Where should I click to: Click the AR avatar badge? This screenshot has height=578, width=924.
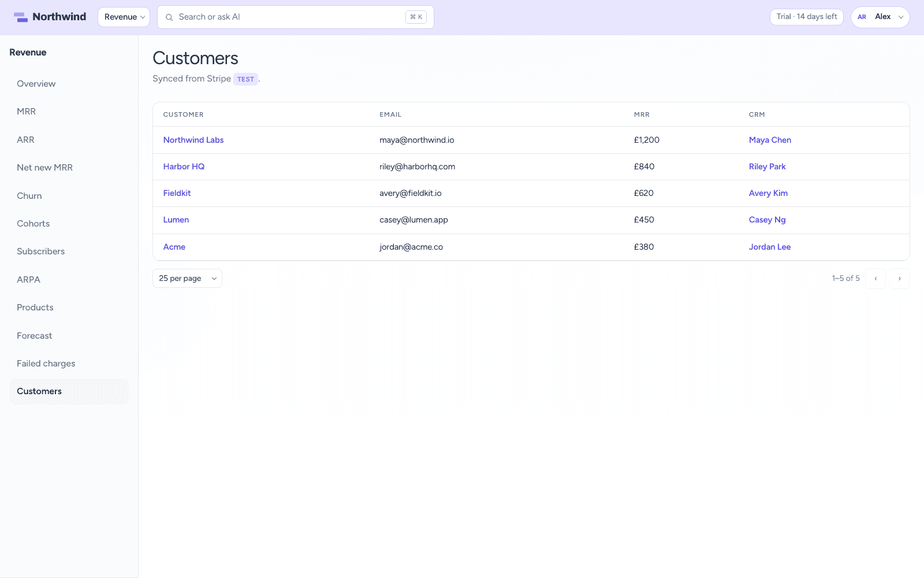click(x=862, y=17)
